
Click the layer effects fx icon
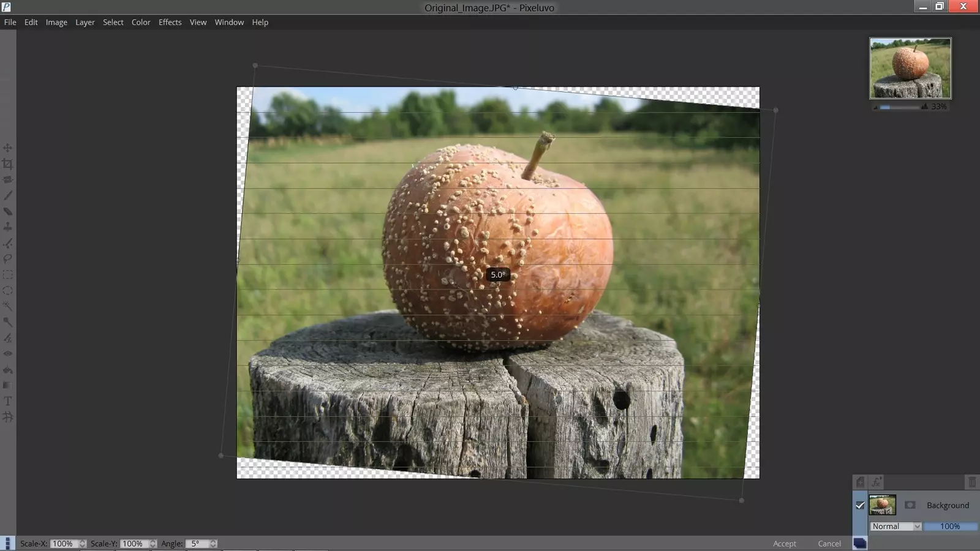point(876,482)
